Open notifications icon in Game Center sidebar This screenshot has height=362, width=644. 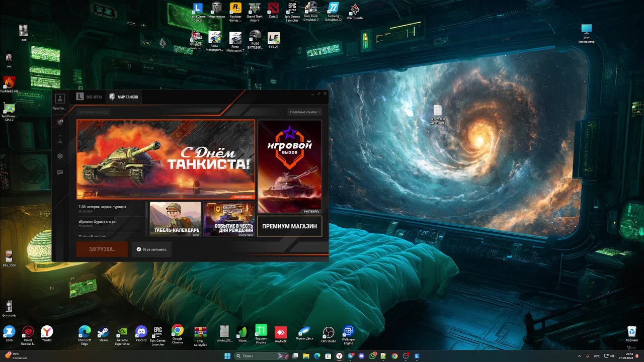pyautogui.click(x=60, y=122)
